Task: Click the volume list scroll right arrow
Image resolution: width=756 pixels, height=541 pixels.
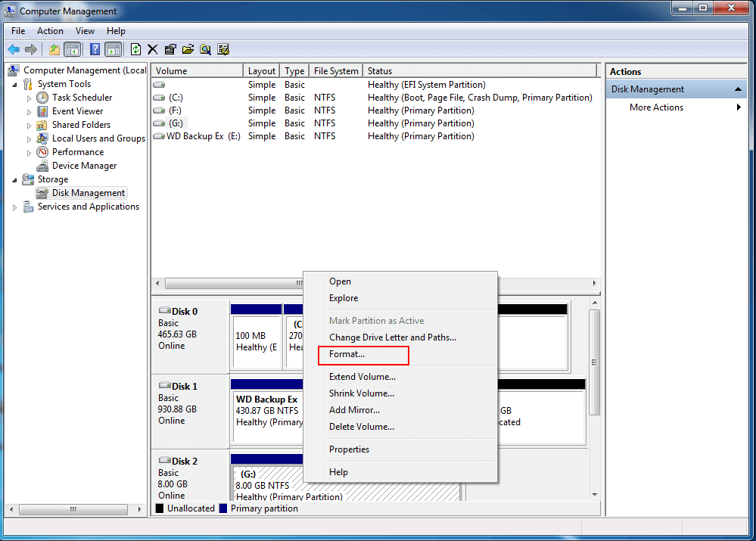Action: point(595,283)
